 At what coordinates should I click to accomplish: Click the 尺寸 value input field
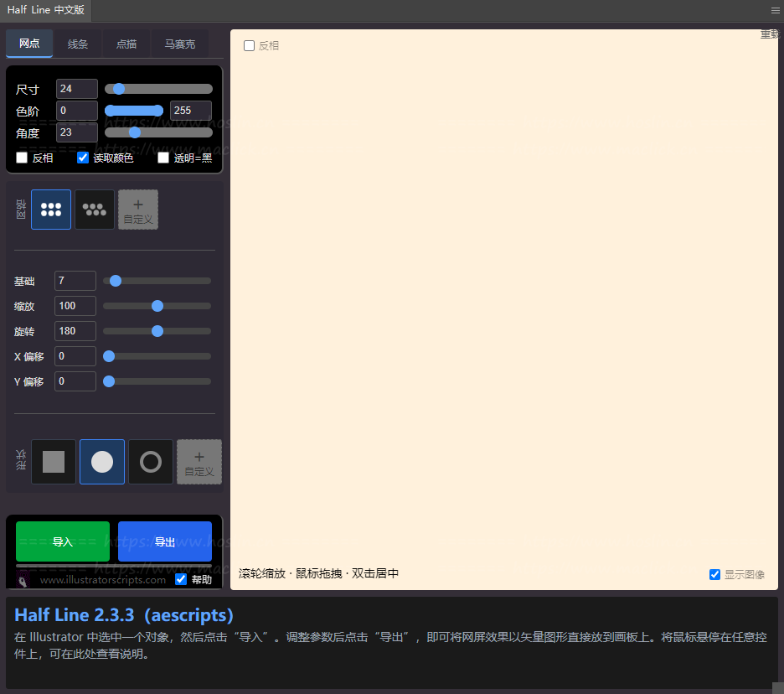pyautogui.click(x=76, y=89)
